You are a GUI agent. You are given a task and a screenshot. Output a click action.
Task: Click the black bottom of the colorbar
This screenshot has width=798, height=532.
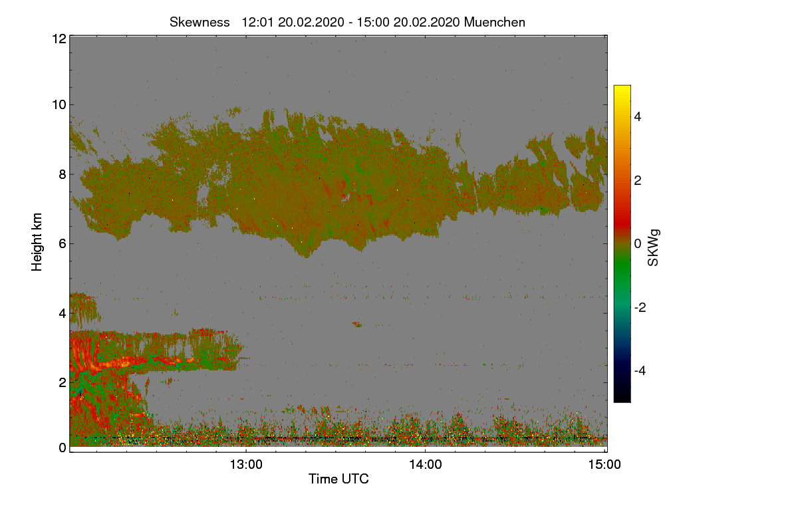[x=622, y=397]
